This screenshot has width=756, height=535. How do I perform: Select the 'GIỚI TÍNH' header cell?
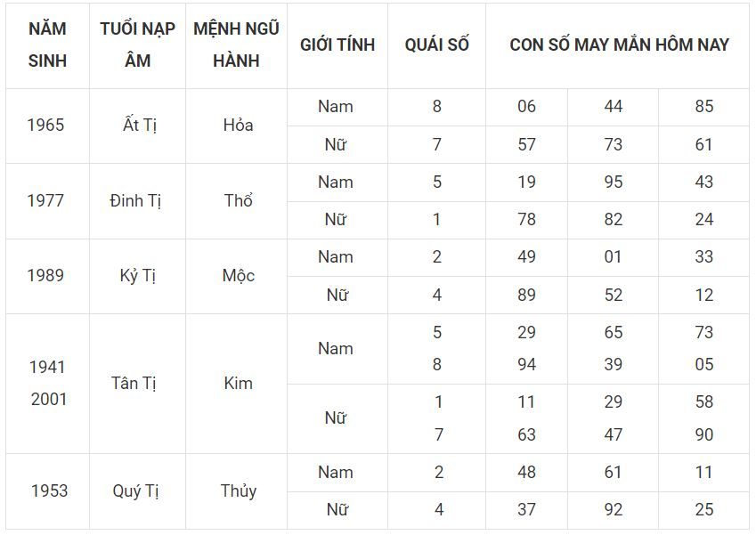[337, 45]
